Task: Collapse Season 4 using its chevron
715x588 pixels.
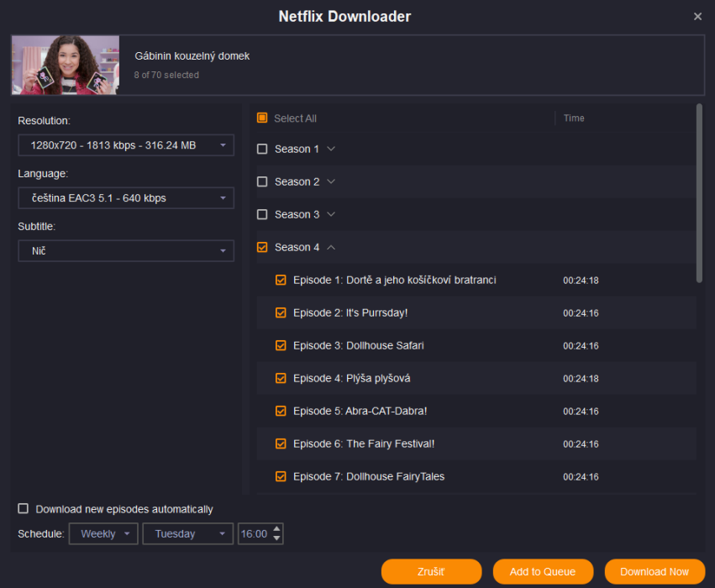Action: tap(331, 248)
